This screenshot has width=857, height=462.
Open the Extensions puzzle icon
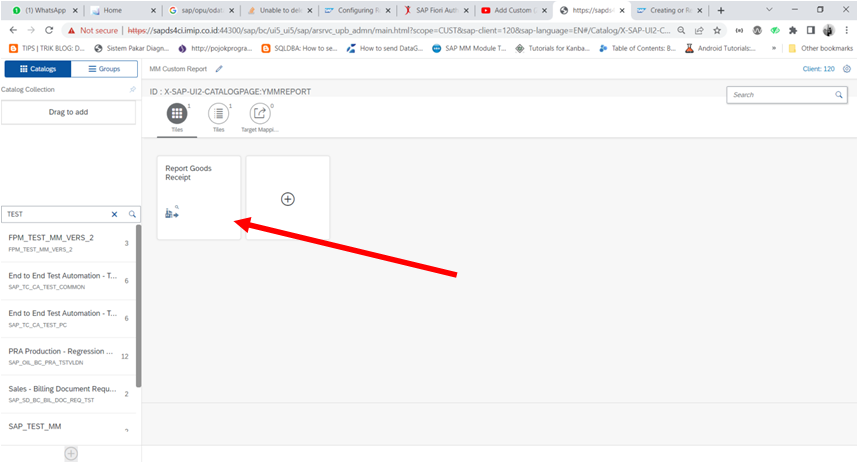coord(793,31)
